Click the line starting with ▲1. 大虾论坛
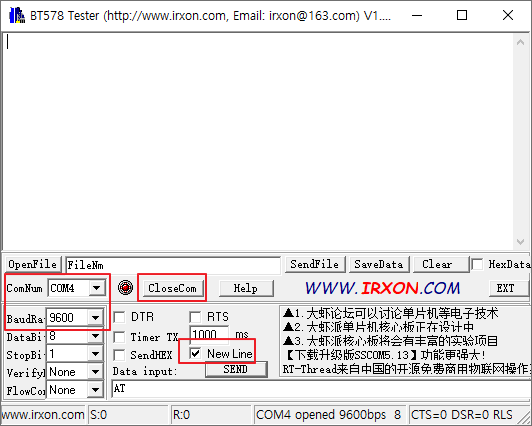 390,313
